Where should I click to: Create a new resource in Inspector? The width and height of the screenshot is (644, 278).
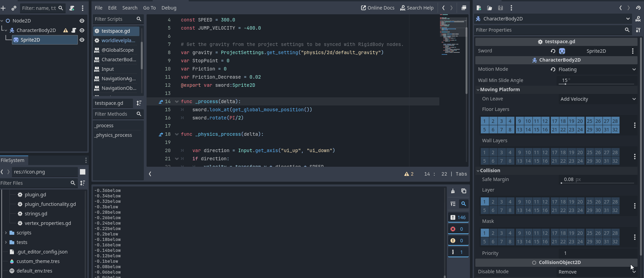(x=479, y=8)
